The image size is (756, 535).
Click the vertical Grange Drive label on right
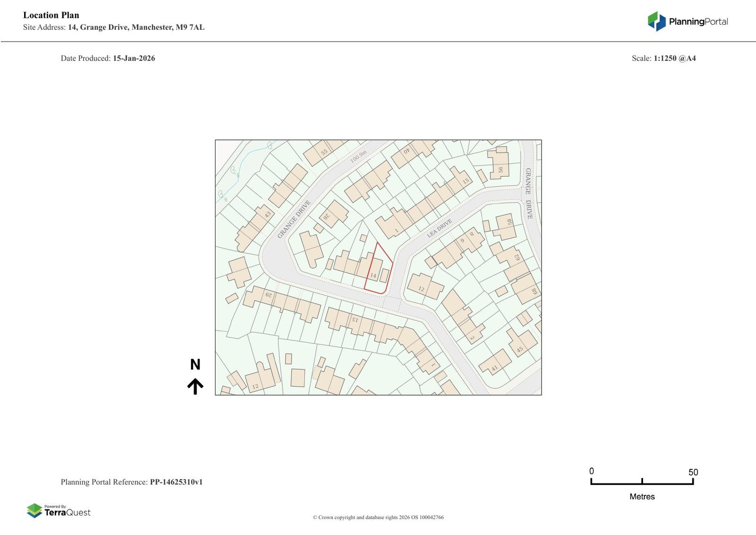(528, 194)
